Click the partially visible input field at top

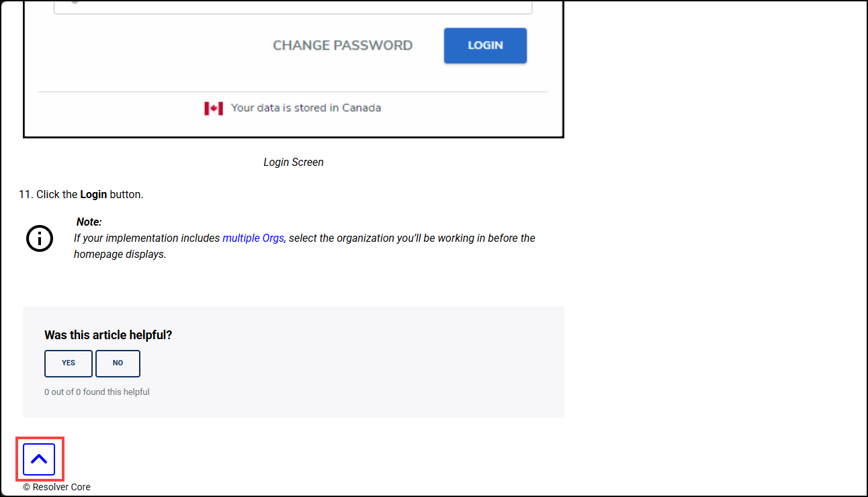[x=293, y=7]
